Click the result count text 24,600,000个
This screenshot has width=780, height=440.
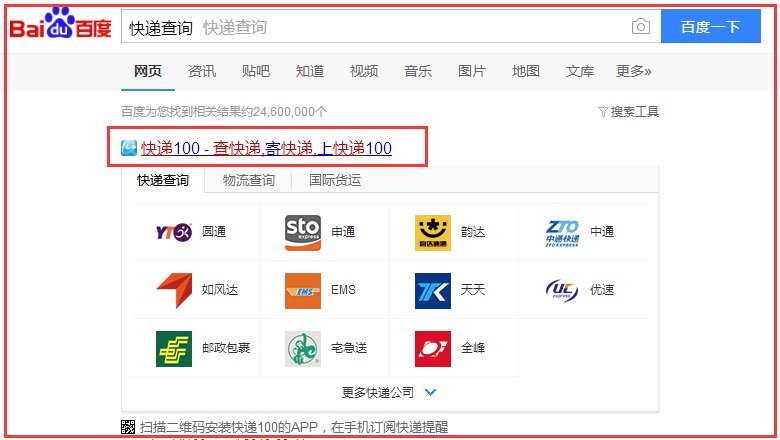pos(290,112)
